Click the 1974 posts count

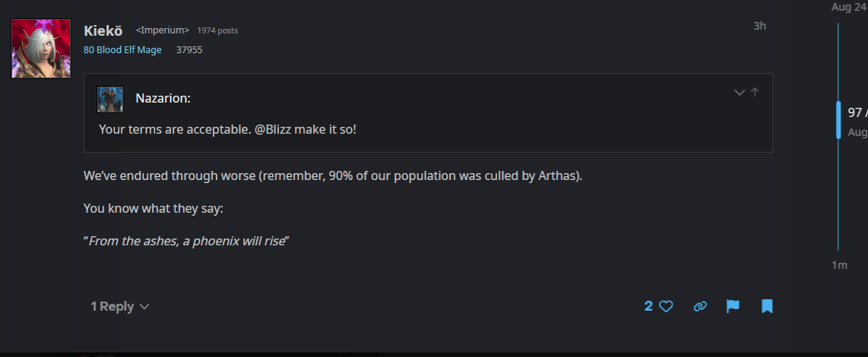point(217,30)
